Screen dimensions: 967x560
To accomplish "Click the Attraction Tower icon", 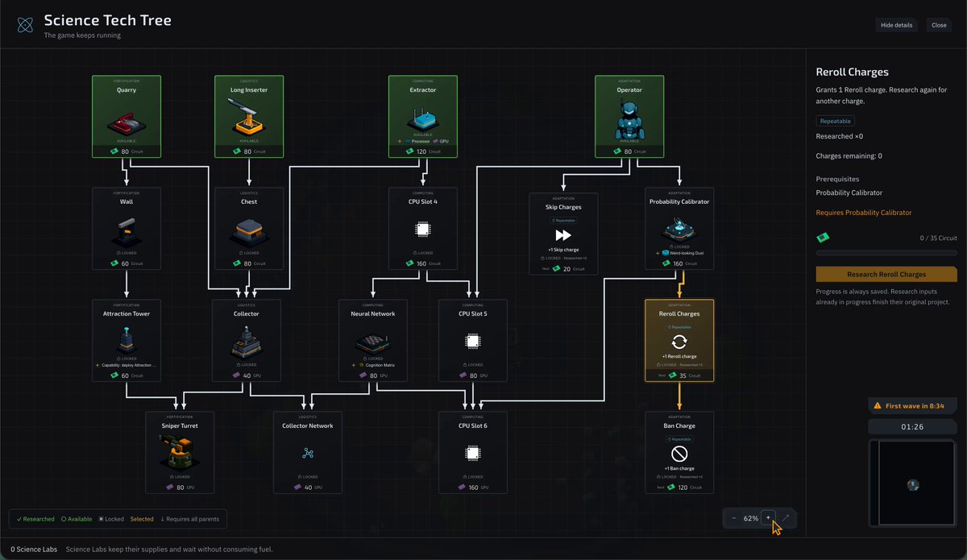I will click(x=127, y=341).
